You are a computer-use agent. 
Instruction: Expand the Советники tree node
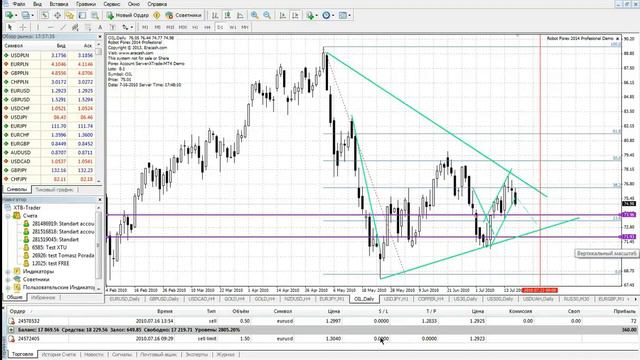[8, 280]
